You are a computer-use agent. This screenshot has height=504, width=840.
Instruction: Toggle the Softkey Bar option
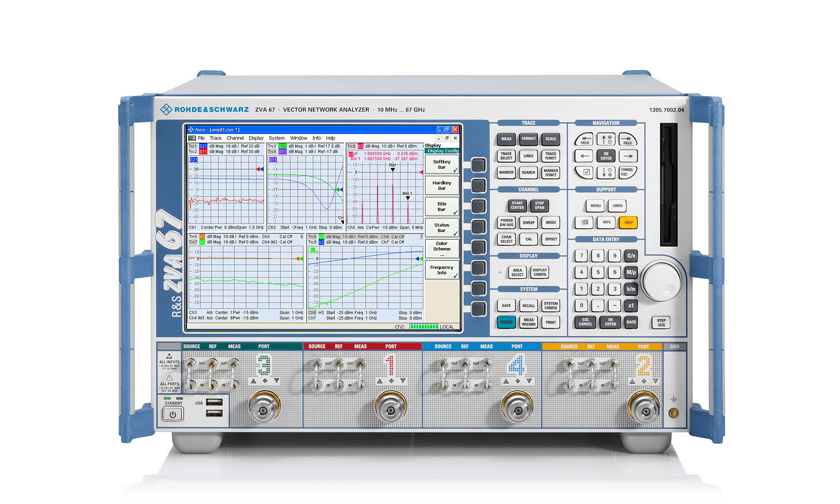click(442, 164)
